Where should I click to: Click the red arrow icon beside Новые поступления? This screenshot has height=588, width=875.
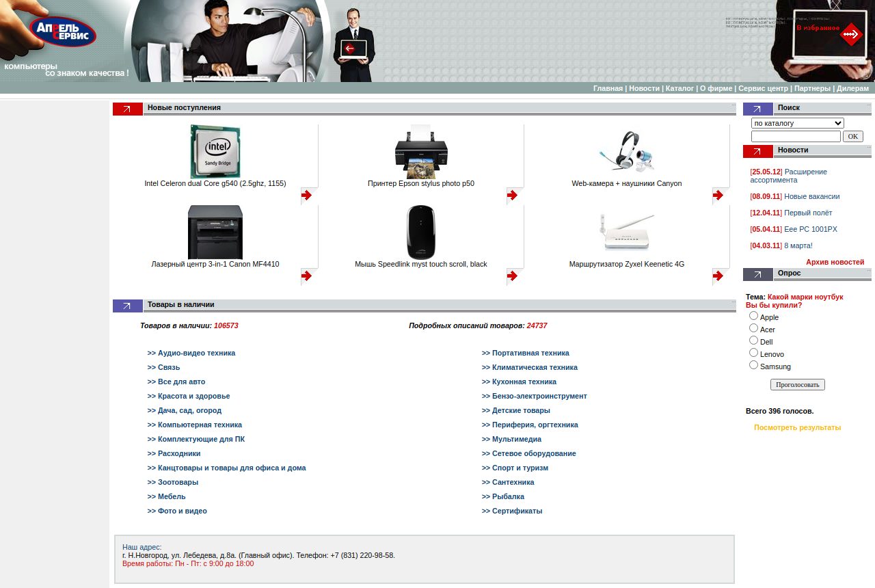128,109
